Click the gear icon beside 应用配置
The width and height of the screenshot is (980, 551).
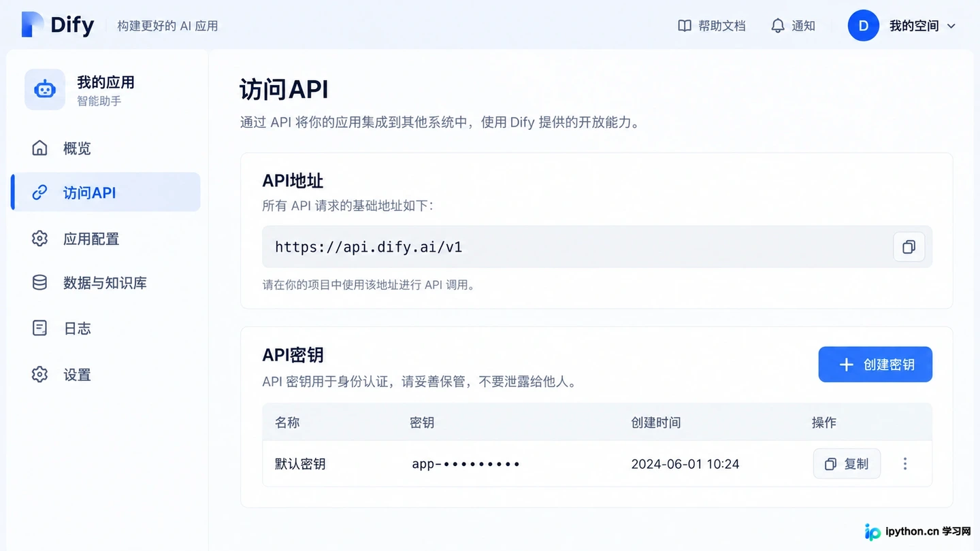(x=39, y=239)
